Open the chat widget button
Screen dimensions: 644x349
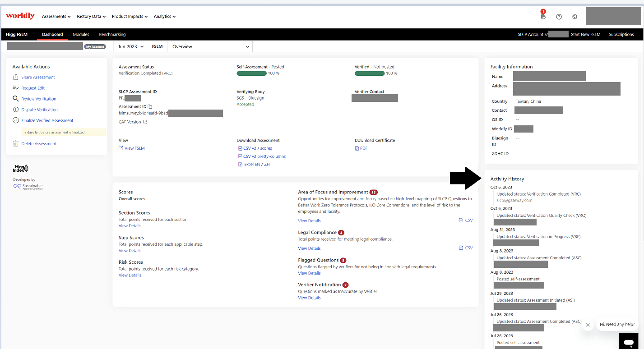click(628, 341)
